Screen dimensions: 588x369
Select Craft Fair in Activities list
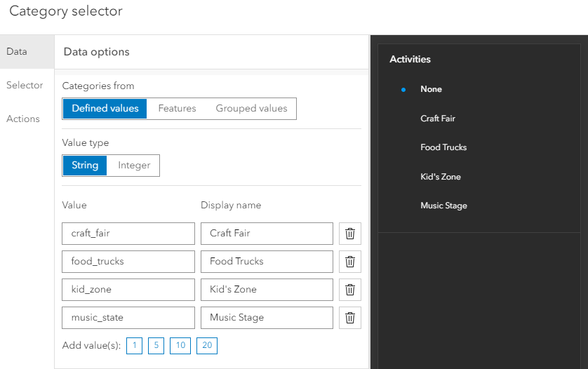point(438,119)
